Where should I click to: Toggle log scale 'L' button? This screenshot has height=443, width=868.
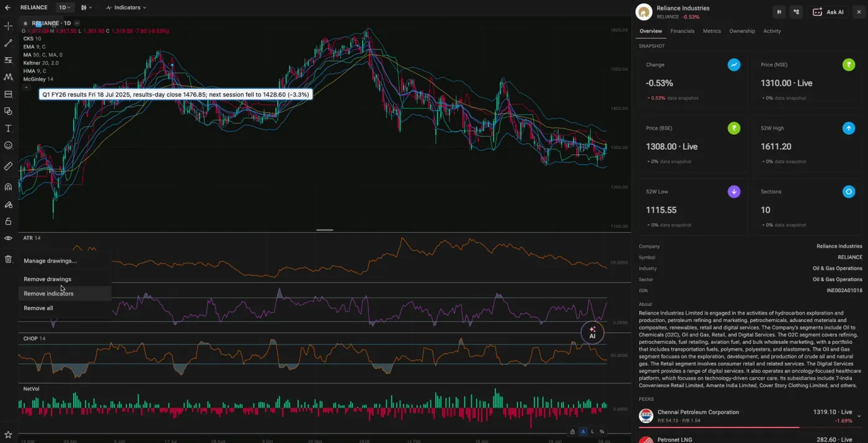(x=592, y=431)
